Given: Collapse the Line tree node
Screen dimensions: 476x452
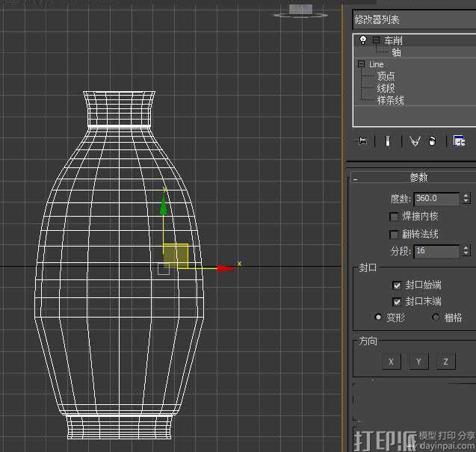Looking at the screenshot, I should (362, 64).
